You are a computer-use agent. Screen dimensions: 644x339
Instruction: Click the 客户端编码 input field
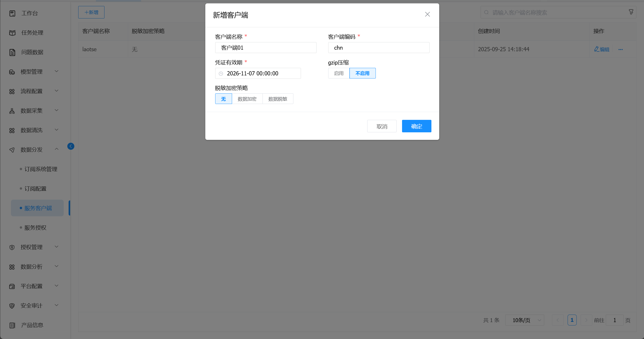378,48
